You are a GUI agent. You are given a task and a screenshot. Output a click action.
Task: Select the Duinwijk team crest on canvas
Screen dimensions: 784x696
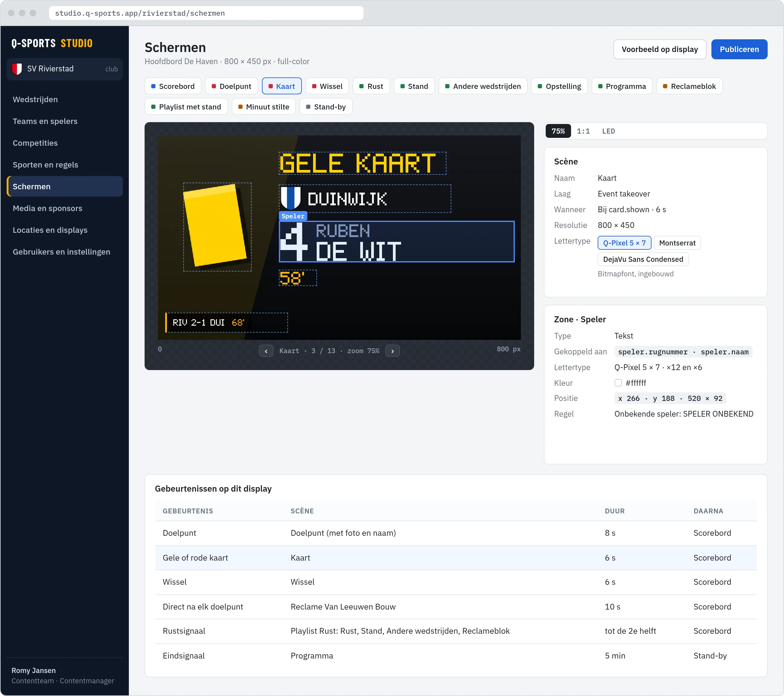pos(290,198)
